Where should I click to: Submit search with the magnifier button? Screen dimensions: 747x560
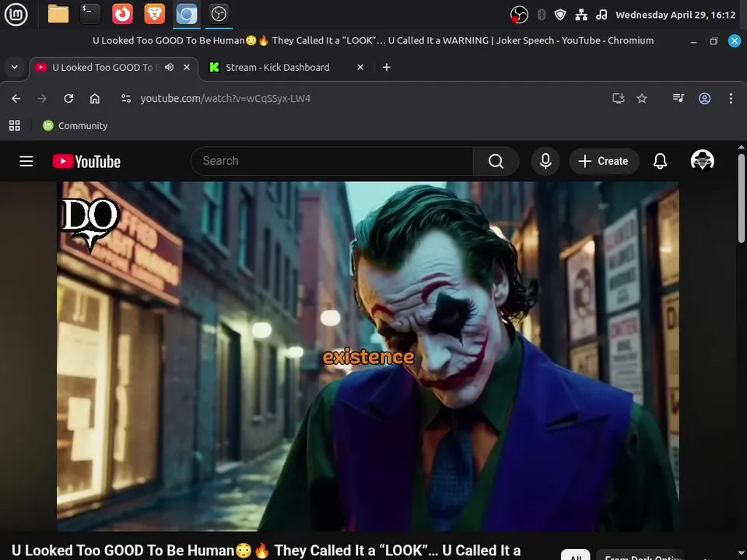pos(496,161)
